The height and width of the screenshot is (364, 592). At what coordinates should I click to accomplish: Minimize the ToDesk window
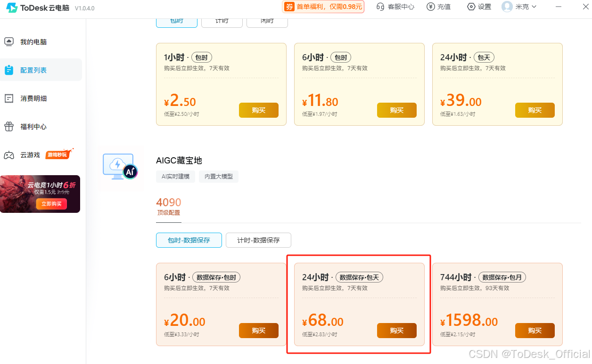coord(559,7)
